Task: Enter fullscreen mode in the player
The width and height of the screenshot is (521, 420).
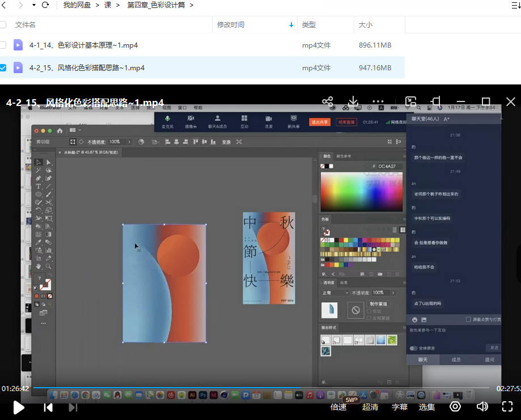Action: pyautogui.click(x=507, y=406)
